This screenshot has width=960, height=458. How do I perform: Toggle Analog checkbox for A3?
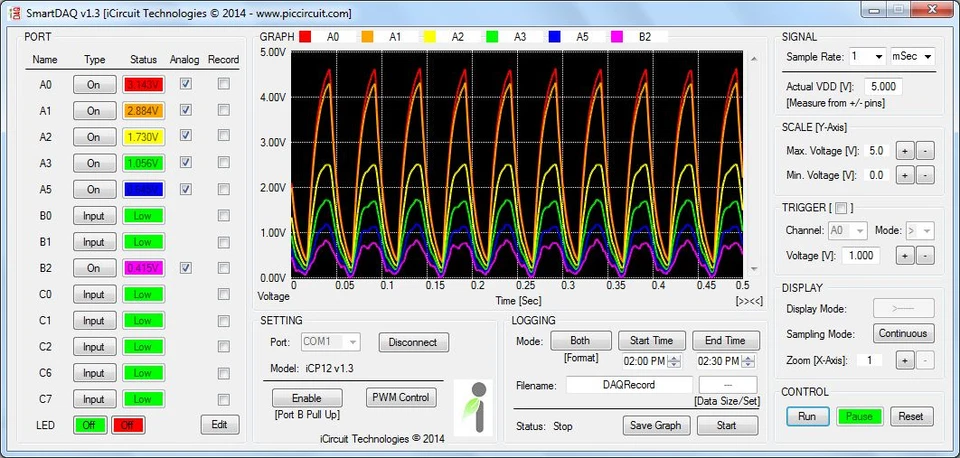pyautogui.click(x=186, y=162)
